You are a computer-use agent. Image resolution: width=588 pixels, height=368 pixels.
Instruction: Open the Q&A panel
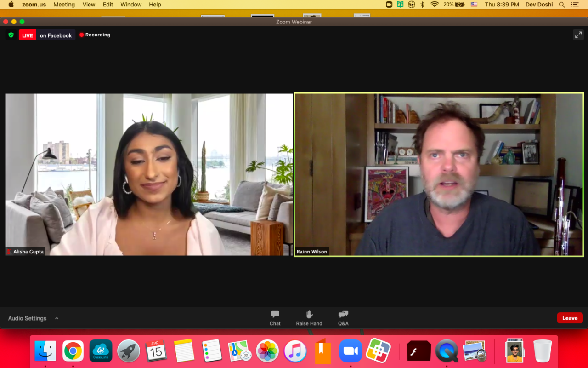point(343,318)
